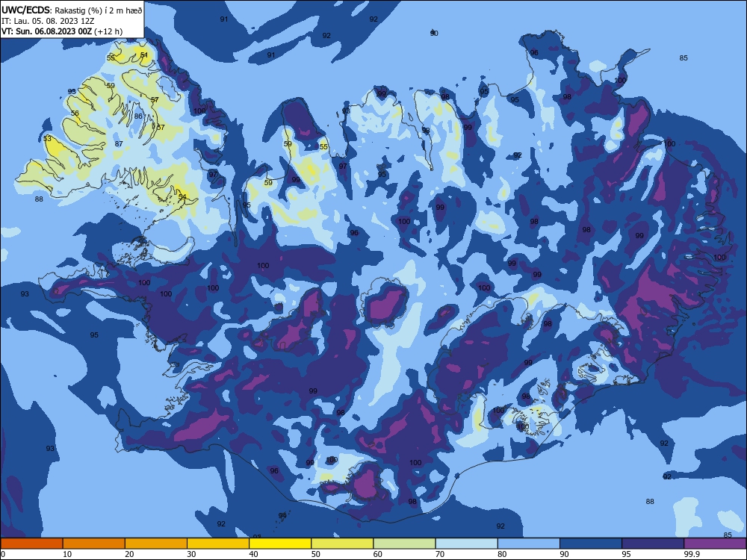Click the 80–90 sky blue legend swatch
747x560 pixels.
point(529,544)
